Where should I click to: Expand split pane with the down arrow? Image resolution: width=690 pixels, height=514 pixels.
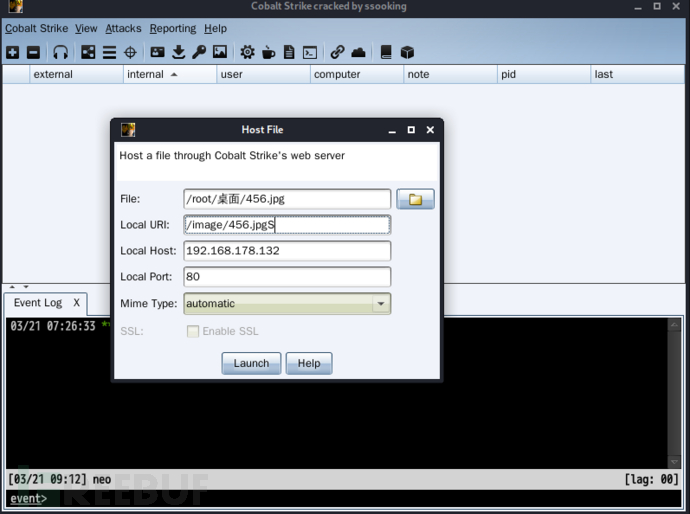tap(26, 287)
